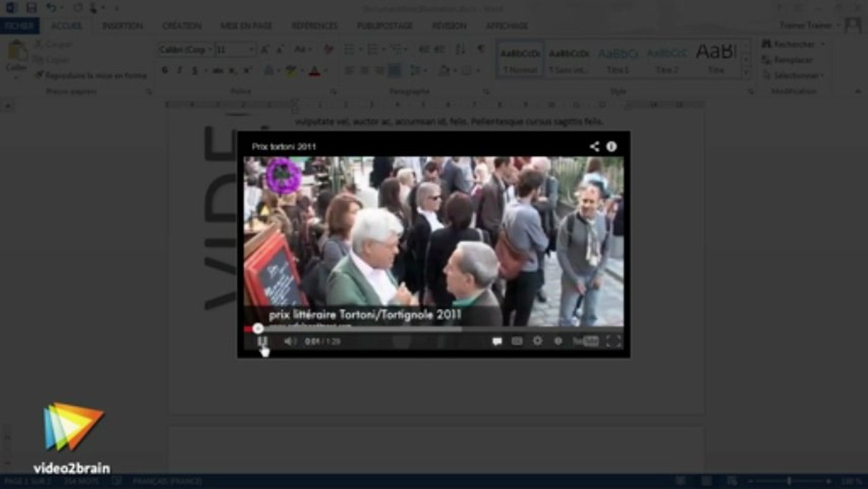The height and width of the screenshot is (489, 868).
Task: Click the Save icon in Word's toolbar
Action: [x=31, y=8]
